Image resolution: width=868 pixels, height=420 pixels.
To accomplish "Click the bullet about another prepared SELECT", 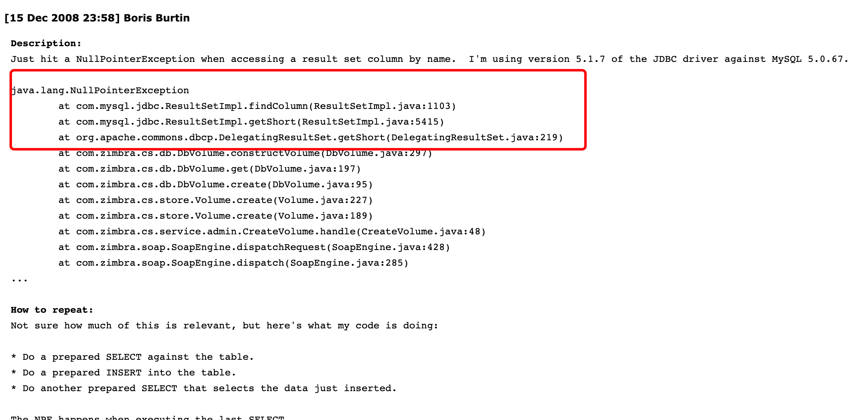I will click(x=204, y=388).
